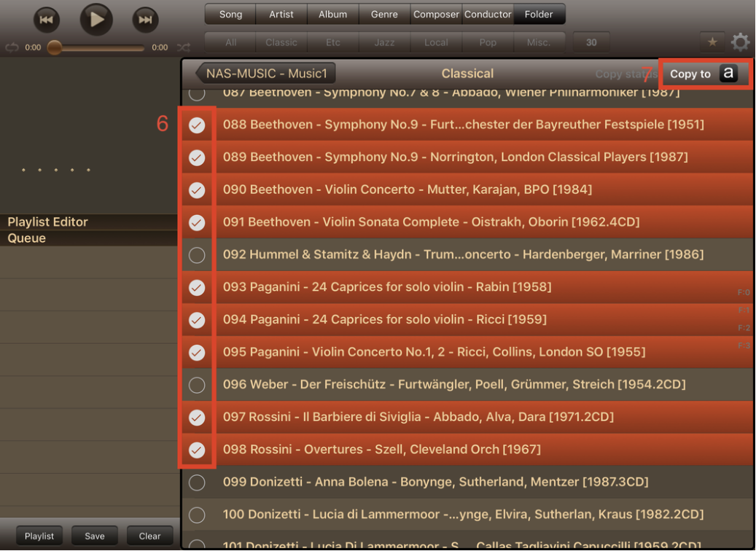Switch to the Genre tab

(x=384, y=15)
